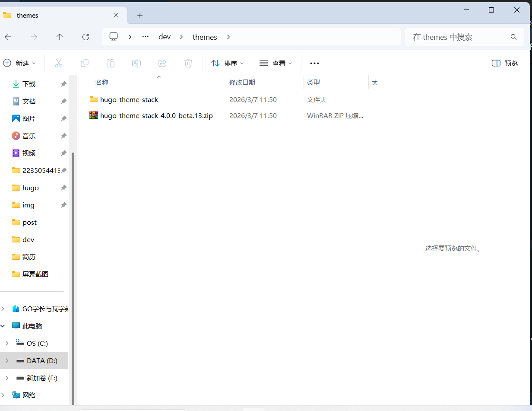Click the Rename icon in toolbar
The image size is (532, 411).
[136, 63]
